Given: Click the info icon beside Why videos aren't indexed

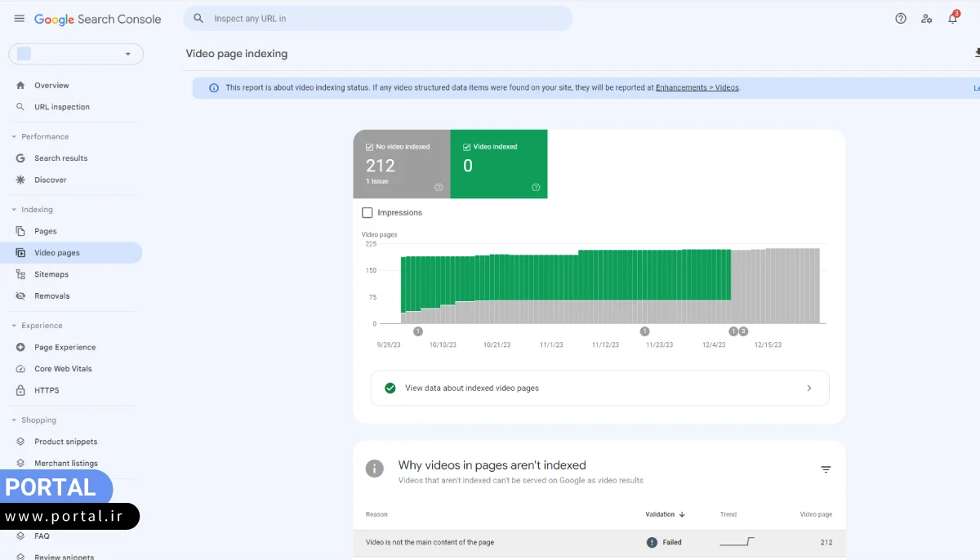Looking at the screenshot, I should click(375, 469).
